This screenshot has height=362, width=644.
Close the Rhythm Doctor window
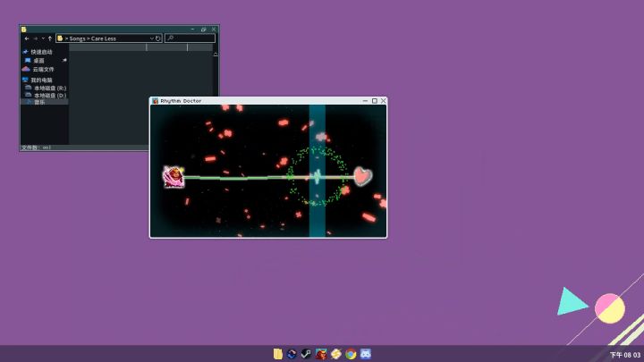coord(383,100)
